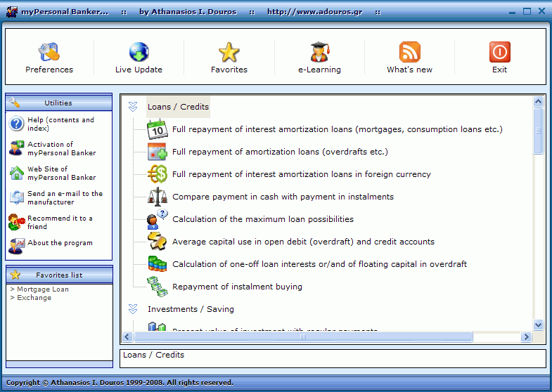Click the horizontal scrollbar right arrow
The width and height of the screenshot is (552, 392).
[526, 337]
